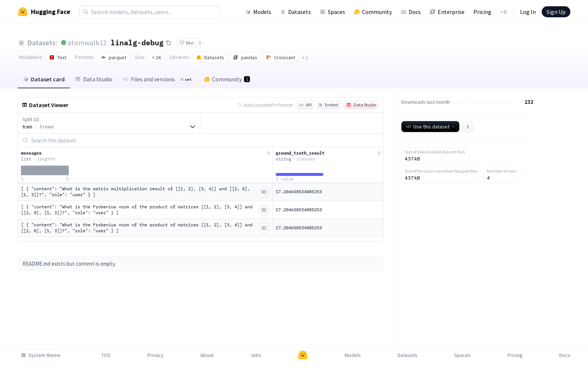Click the linalg-debug dataset name
Screen dimensions: 588x368
click(137, 43)
